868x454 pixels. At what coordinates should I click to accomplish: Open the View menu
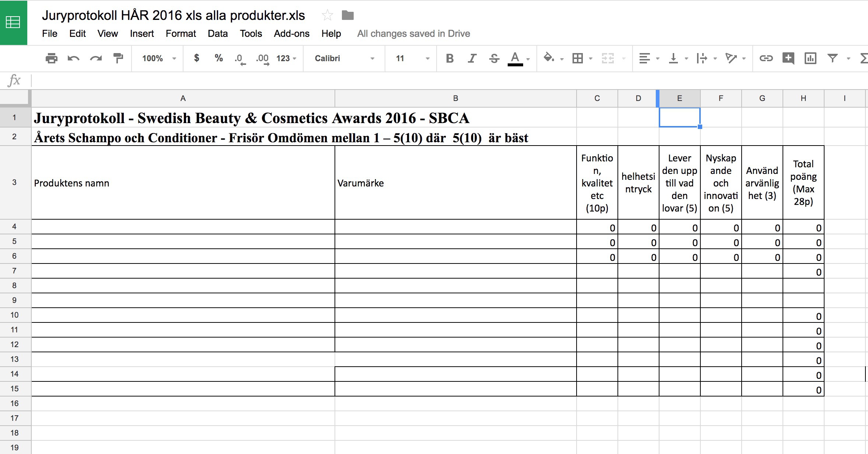pos(108,34)
